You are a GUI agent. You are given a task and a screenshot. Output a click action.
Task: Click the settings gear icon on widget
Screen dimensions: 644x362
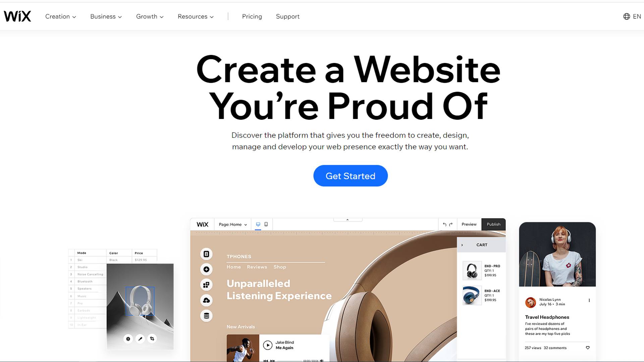tap(128, 338)
